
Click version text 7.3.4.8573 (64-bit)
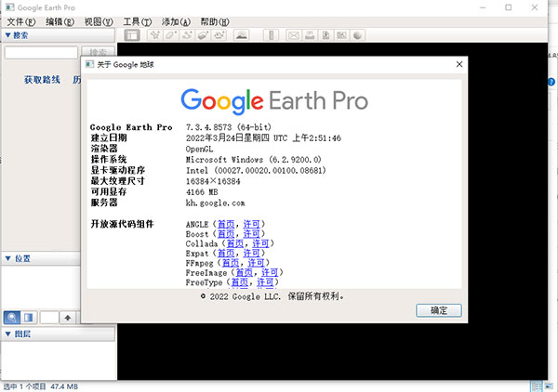(x=229, y=127)
